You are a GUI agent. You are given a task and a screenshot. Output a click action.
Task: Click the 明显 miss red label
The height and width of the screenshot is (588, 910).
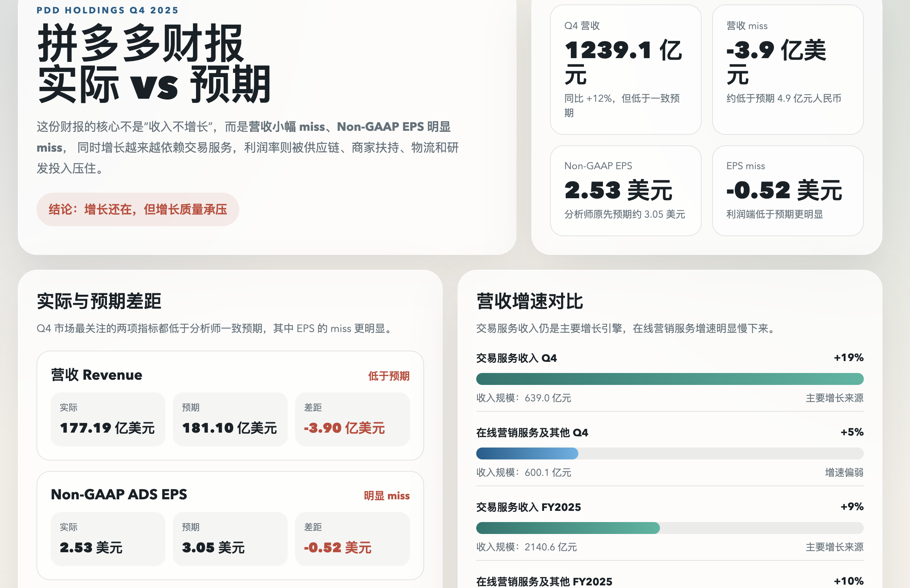[x=386, y=496]
